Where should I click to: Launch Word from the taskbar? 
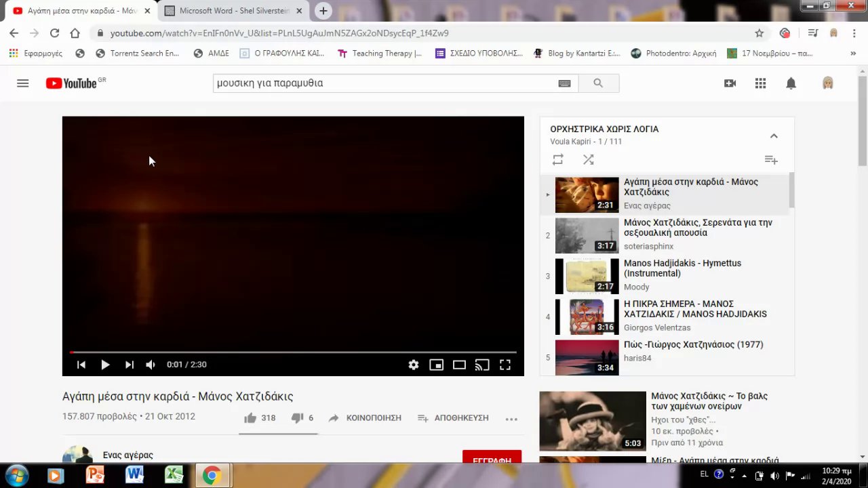pos(134,475)
